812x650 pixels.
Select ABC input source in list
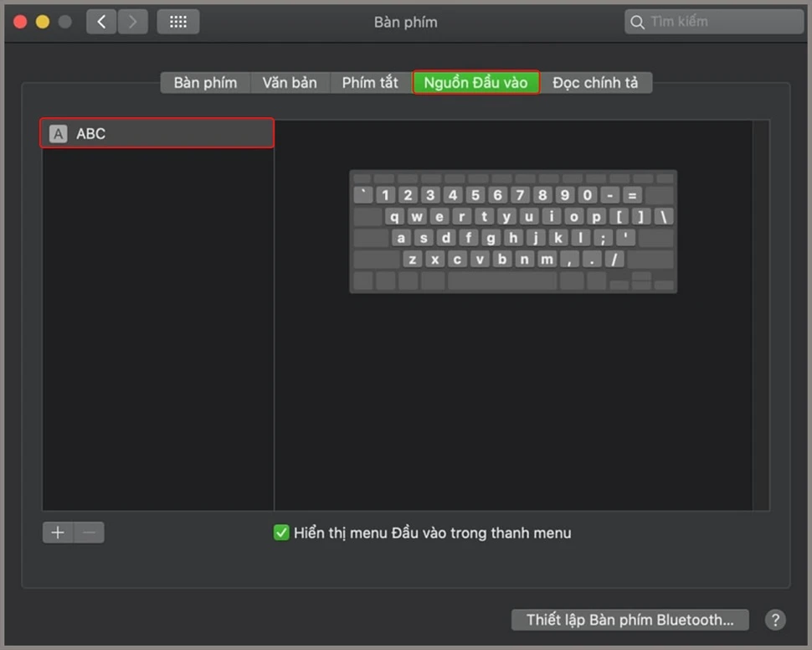(x=157, y=133)
